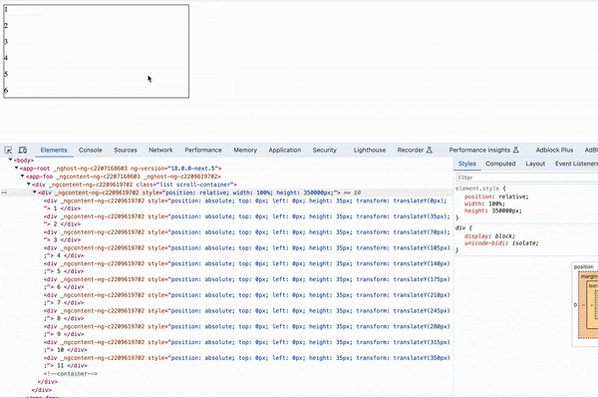Click the '100%' width value
The image size is (598, 398).
495,204
